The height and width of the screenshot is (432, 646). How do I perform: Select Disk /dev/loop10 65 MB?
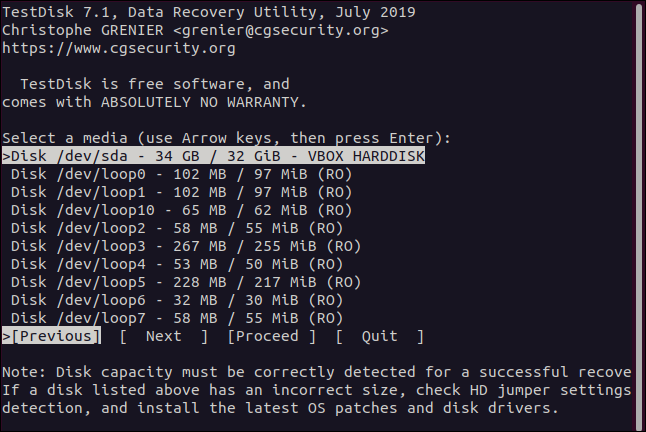coord(181,210)
